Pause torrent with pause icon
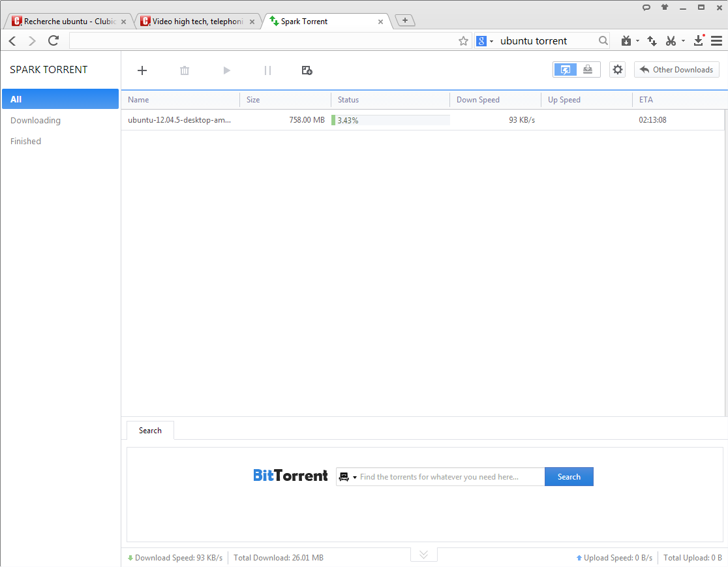The image size is (728, 567). point(267,70)
